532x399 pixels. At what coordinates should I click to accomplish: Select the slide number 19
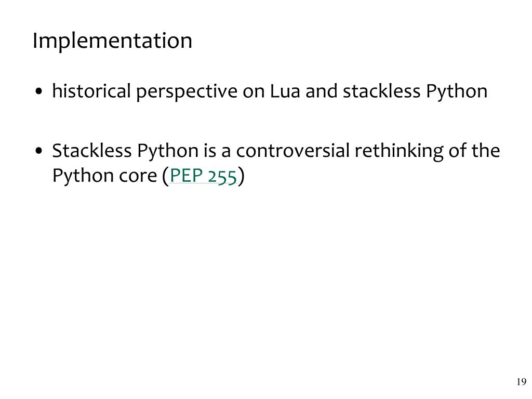(x=522, y=382)
